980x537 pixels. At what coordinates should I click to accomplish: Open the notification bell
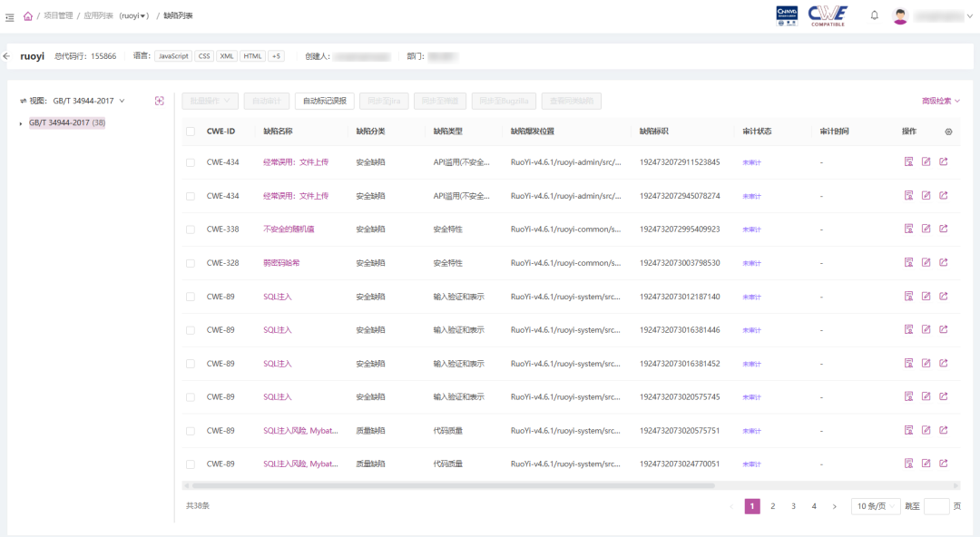click(x=874, y=15)
